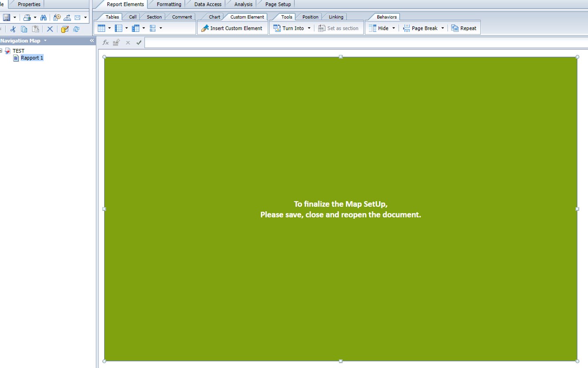This screenshot has width=588, height=368.
Task: Click Insert Custom Element button
Action: pos(232,28)
